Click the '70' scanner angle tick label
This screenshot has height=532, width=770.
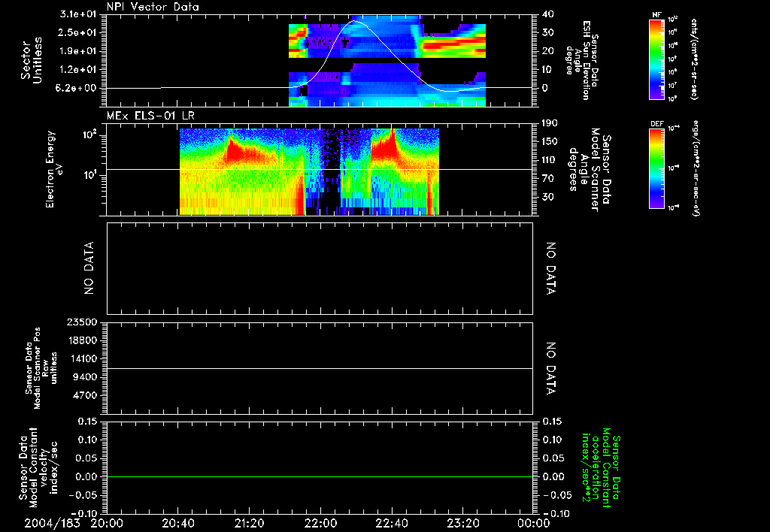coord(548,178)
